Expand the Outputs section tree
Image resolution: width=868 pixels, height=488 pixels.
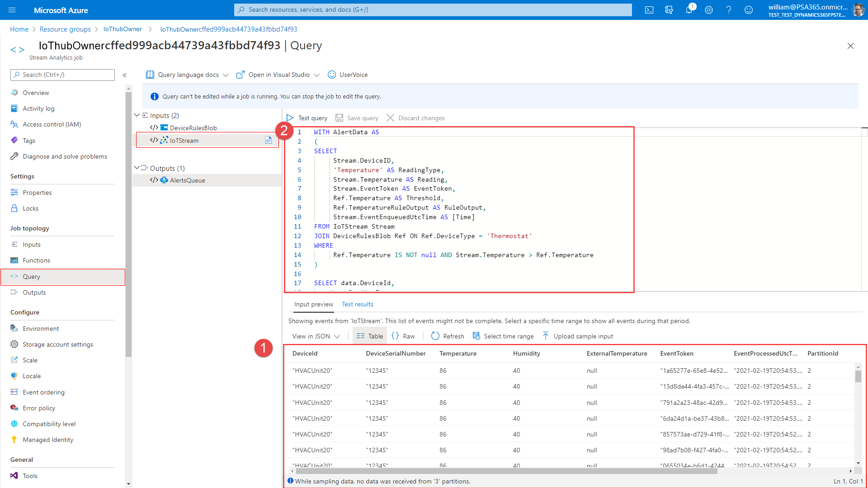[138, 168]
